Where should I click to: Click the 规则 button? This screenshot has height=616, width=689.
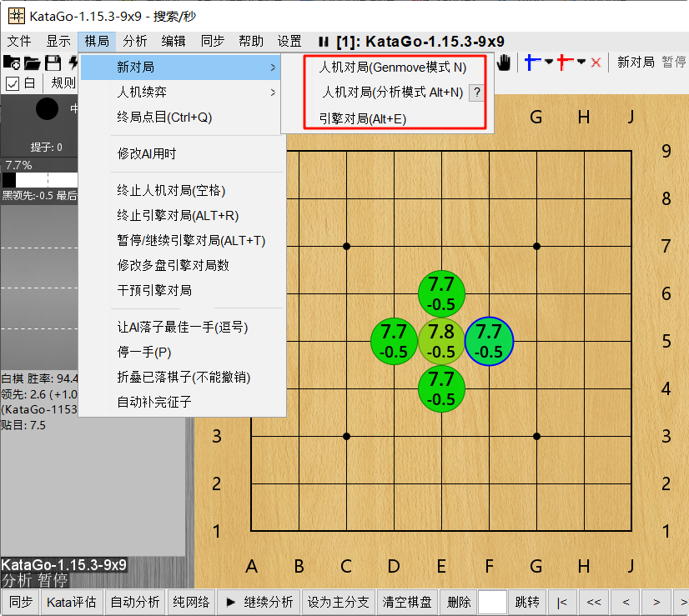[x=63, y=83]
